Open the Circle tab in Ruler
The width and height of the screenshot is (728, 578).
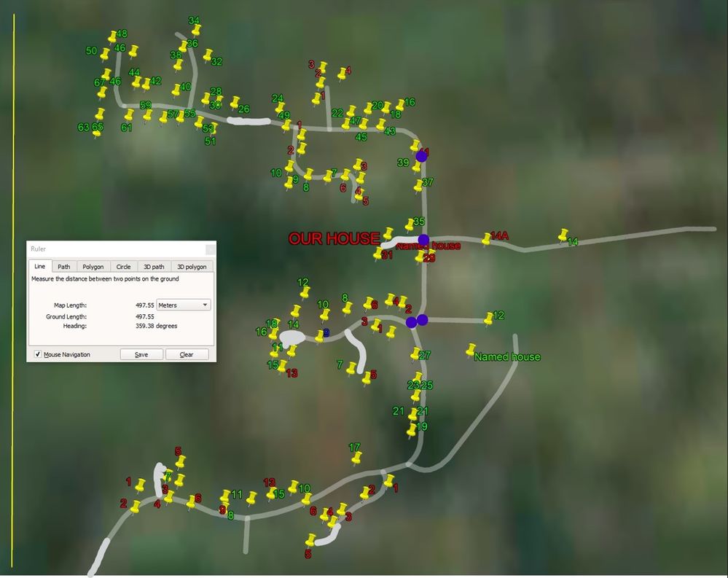[x=123, y=267]
